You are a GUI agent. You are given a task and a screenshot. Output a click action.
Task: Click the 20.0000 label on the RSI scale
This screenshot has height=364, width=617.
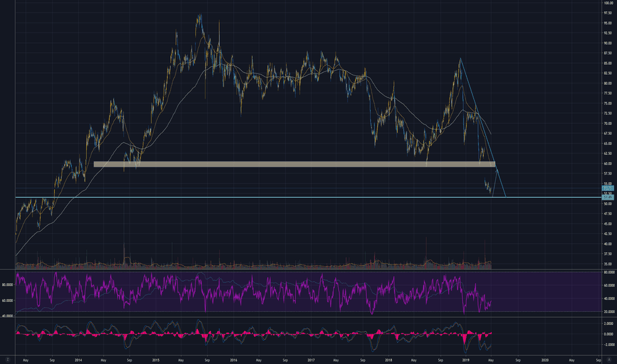pyautogui.click(x=608, y=312)
